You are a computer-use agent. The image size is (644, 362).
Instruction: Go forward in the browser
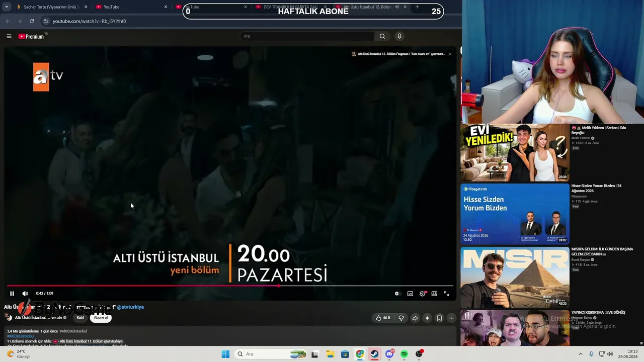(20, 21)
